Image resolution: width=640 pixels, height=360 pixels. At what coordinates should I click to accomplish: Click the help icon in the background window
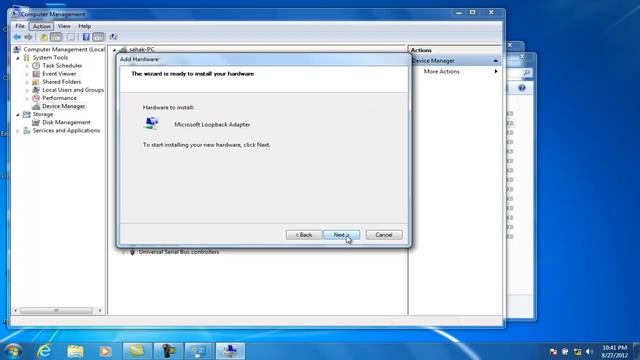(x=522, y=88)
